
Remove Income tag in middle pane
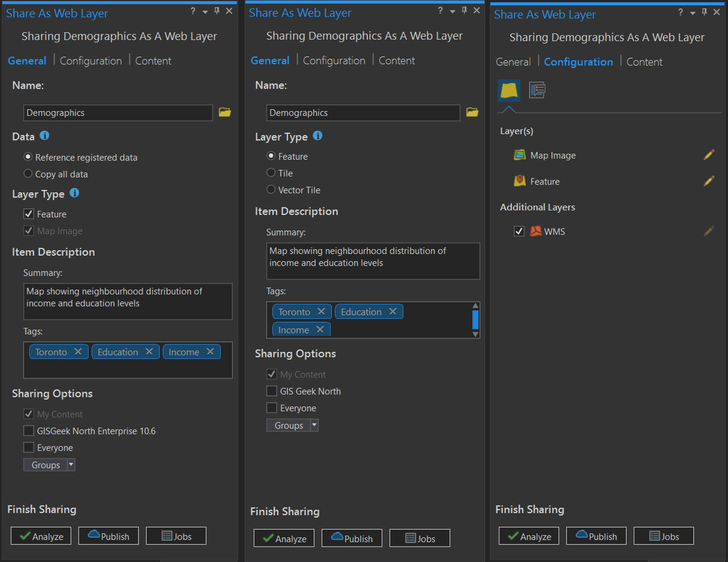320,329
